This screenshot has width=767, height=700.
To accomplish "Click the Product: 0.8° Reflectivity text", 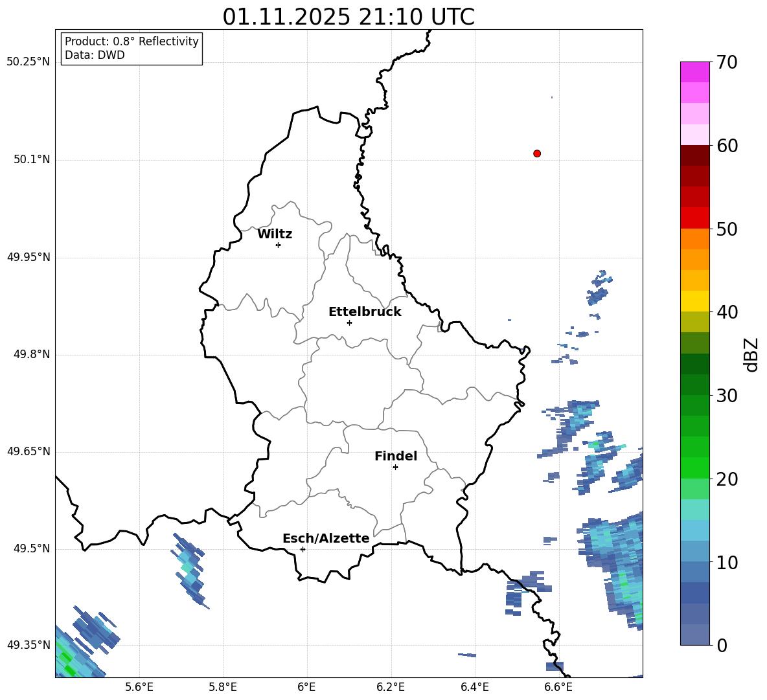I will pos(132,41).
